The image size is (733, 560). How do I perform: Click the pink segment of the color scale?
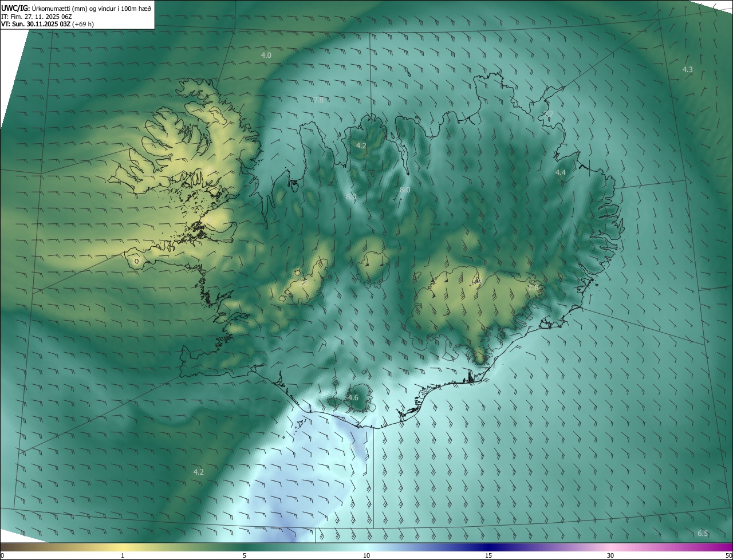click(610, 547)
